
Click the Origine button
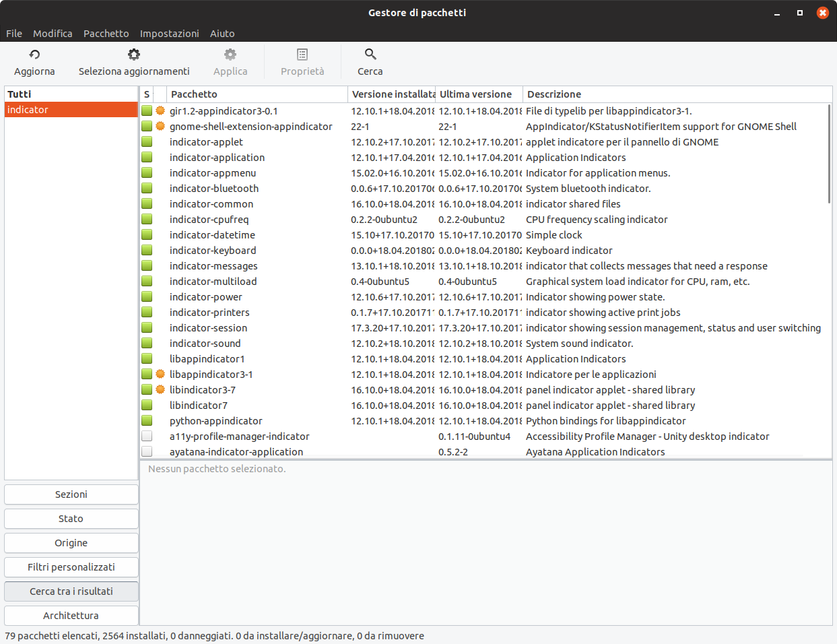coord(71,542)
